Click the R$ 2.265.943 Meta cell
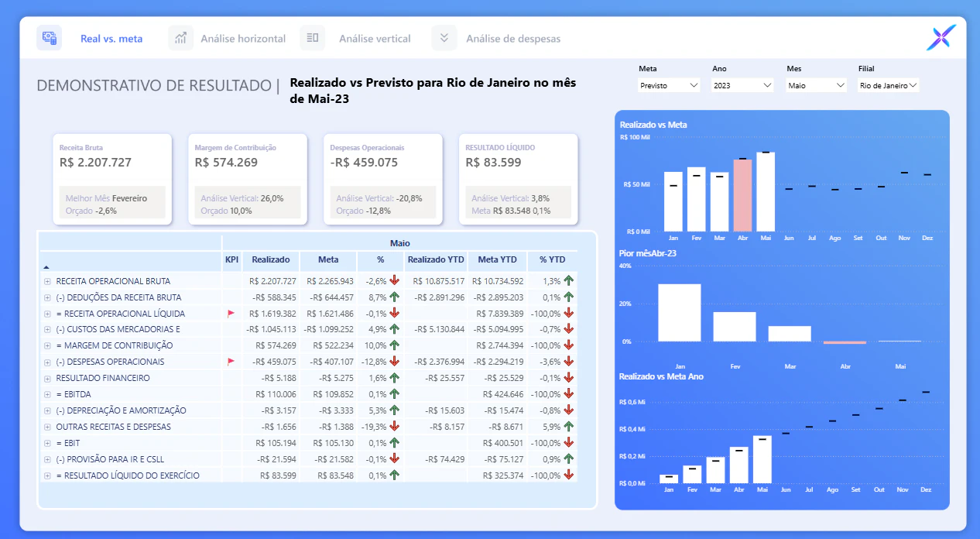Screen dimensions: 980x539 (329, 281)
